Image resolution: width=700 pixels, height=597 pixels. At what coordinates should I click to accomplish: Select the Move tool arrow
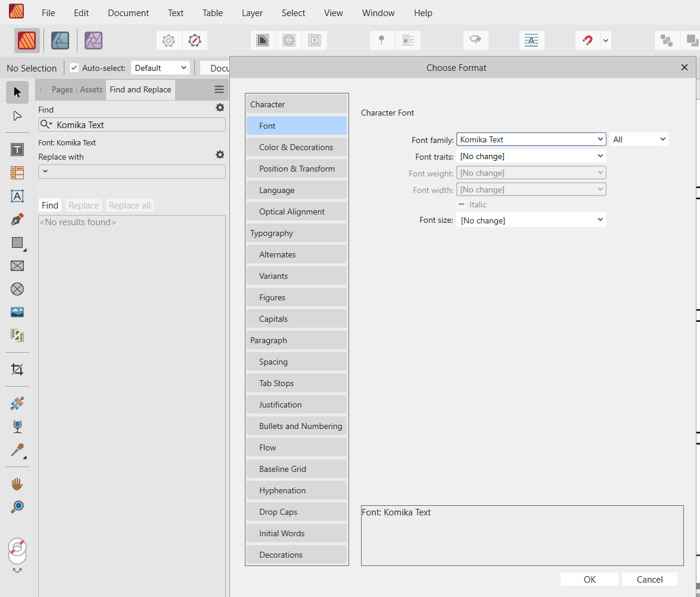click(17, 92)
